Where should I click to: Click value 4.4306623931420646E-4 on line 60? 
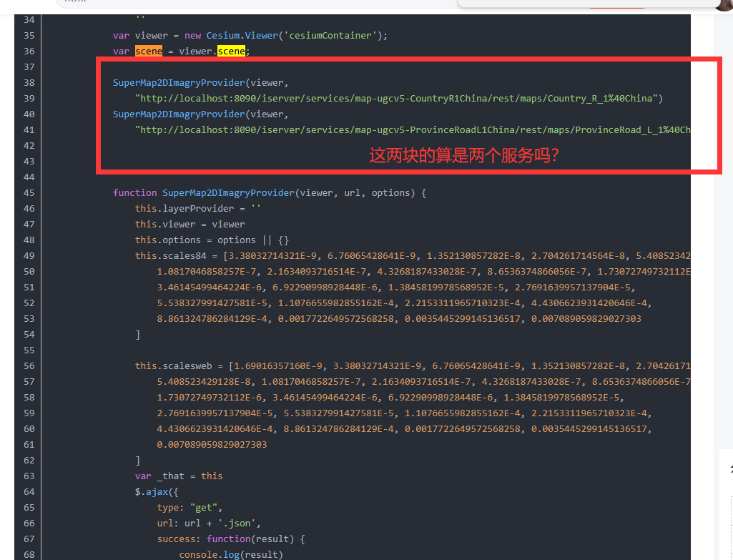pyautogui.click(x=215, y=429)
